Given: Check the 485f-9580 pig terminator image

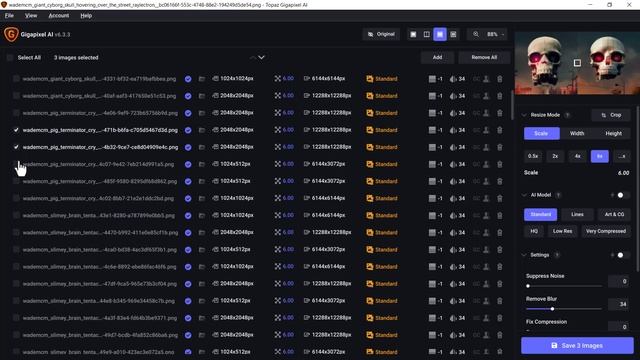Looking at the screenshot, I should 16,181.
